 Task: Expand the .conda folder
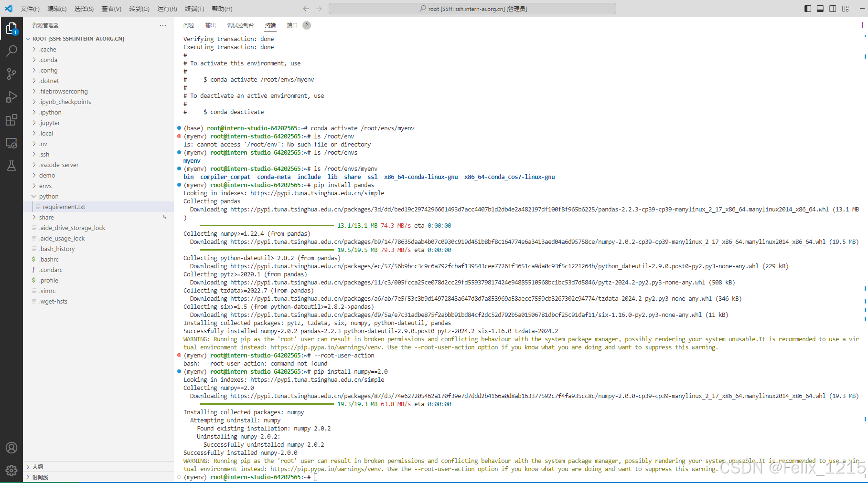tap(48, 60)
